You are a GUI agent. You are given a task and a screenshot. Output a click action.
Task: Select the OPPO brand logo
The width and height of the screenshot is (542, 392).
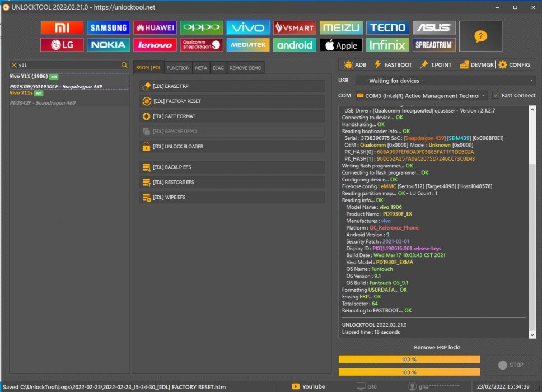pyautogui.click(x=202, y=27)
